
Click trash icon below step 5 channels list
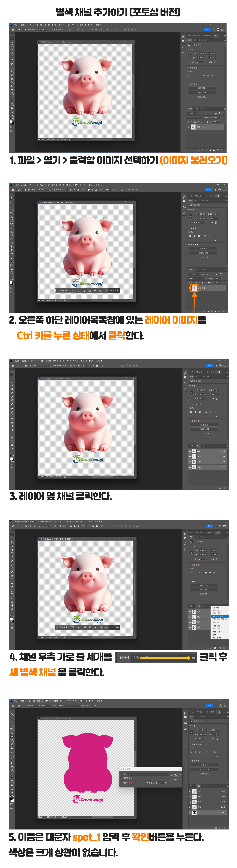click(225, 828)
